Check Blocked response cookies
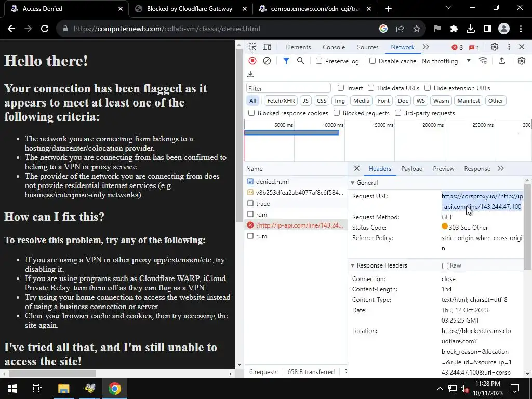Screen dimensions: 532x399 (251, 113)
